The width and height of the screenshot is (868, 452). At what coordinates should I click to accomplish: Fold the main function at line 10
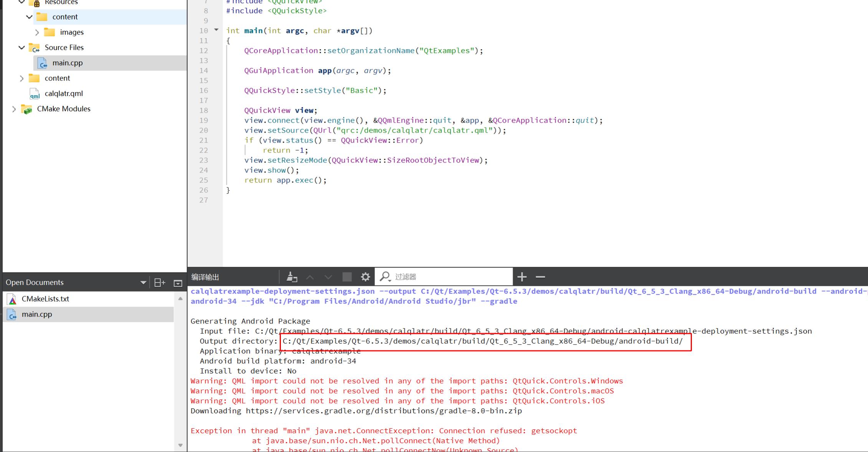(x=216, y=30)
